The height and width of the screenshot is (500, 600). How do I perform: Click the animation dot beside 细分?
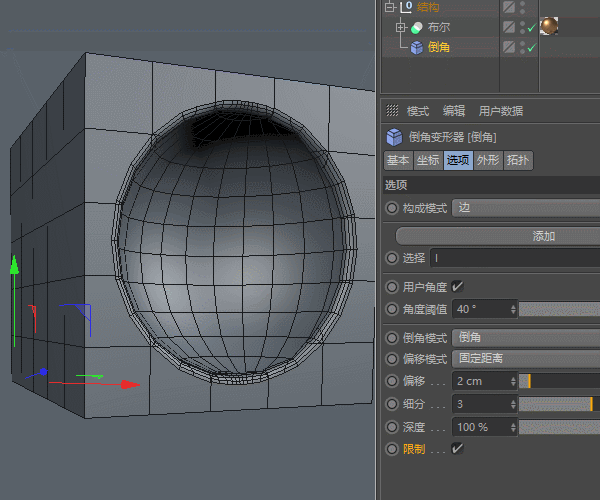(x=392, y=404)
